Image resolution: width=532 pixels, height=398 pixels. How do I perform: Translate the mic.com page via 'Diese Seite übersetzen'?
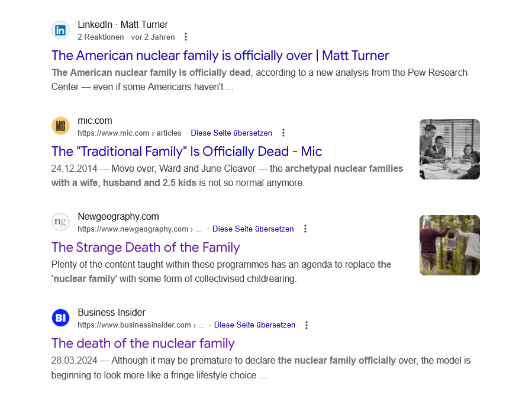point(231,133)
